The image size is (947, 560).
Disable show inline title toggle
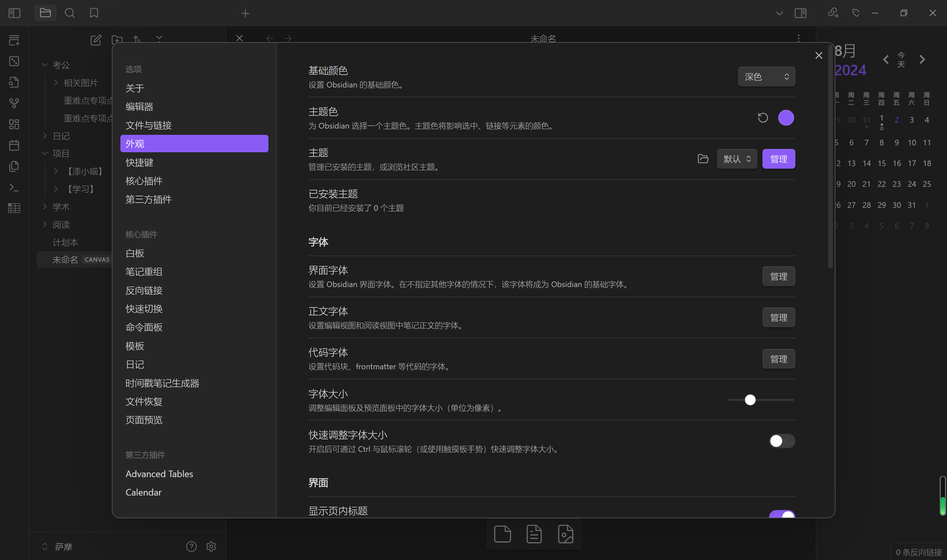point(782,515)
